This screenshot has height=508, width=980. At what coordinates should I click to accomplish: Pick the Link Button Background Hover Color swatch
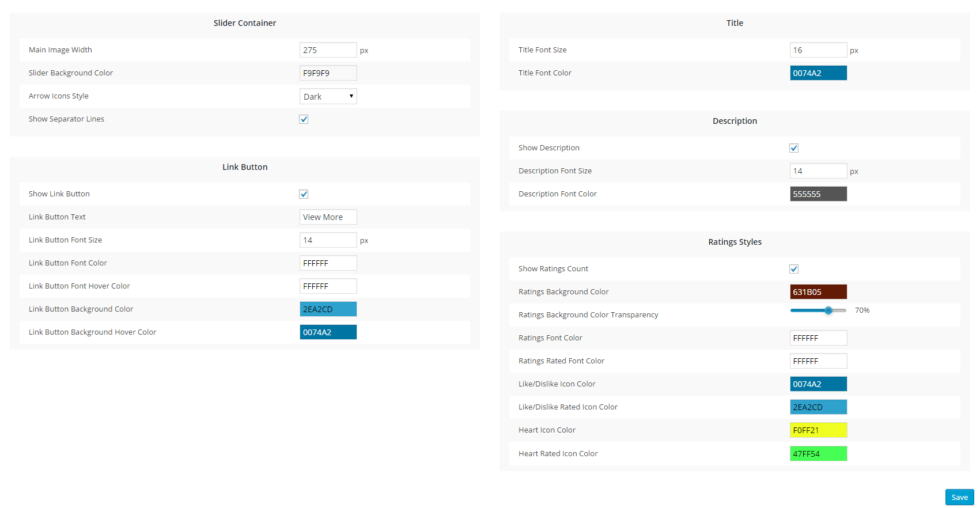(x=328, y=332)
